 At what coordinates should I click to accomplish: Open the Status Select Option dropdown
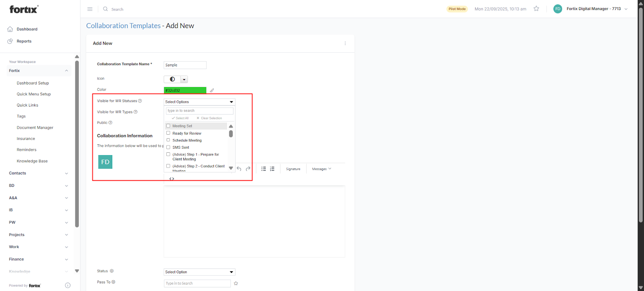coord(199,272)
